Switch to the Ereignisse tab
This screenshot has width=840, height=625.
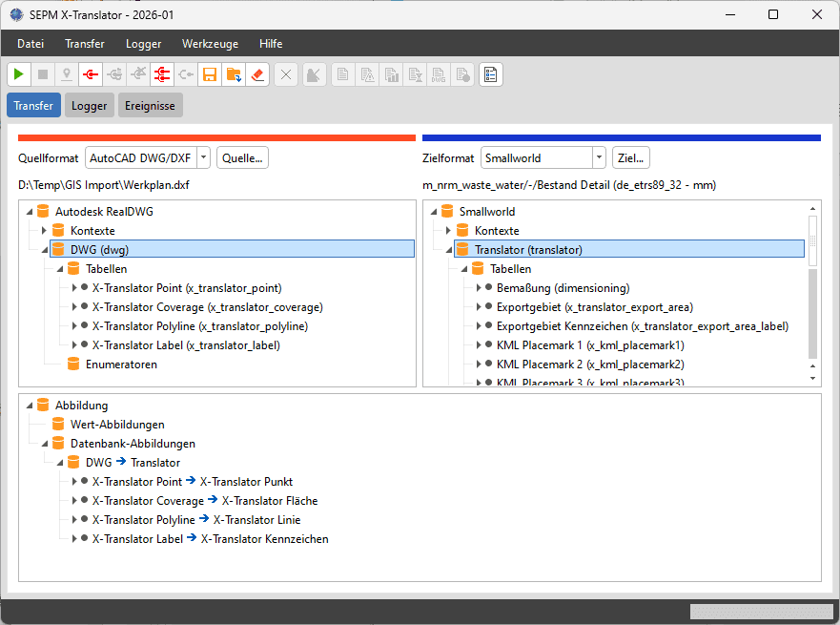tap(150, 106)
